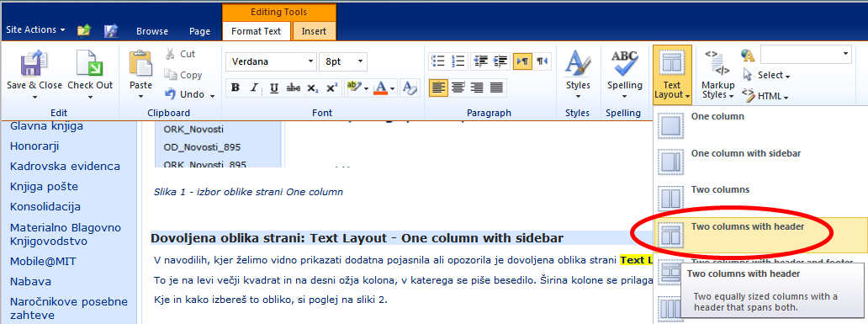Viewport: 868px width, 324px height.
Task: Click the navigate up folder icon
Action: point(83,30)
